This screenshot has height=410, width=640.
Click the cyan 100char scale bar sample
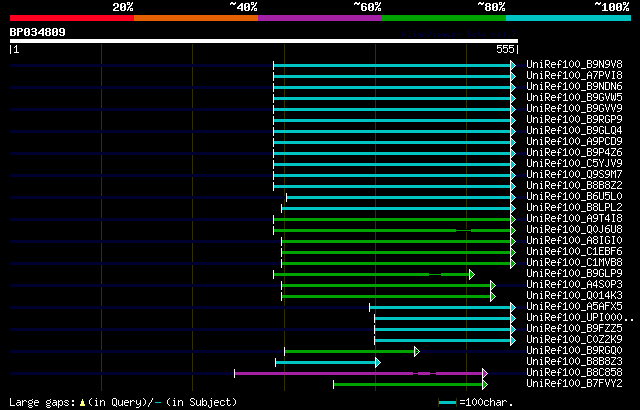click(447, 403)
